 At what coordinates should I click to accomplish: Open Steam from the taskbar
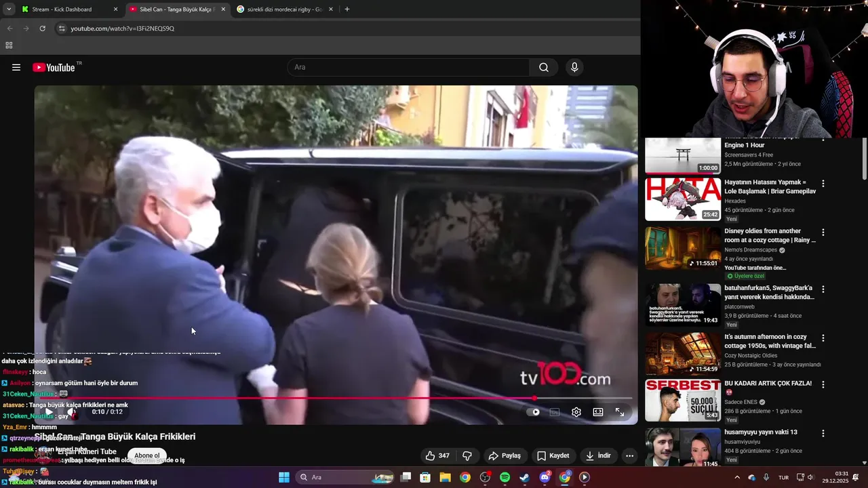tap(524, 477)
